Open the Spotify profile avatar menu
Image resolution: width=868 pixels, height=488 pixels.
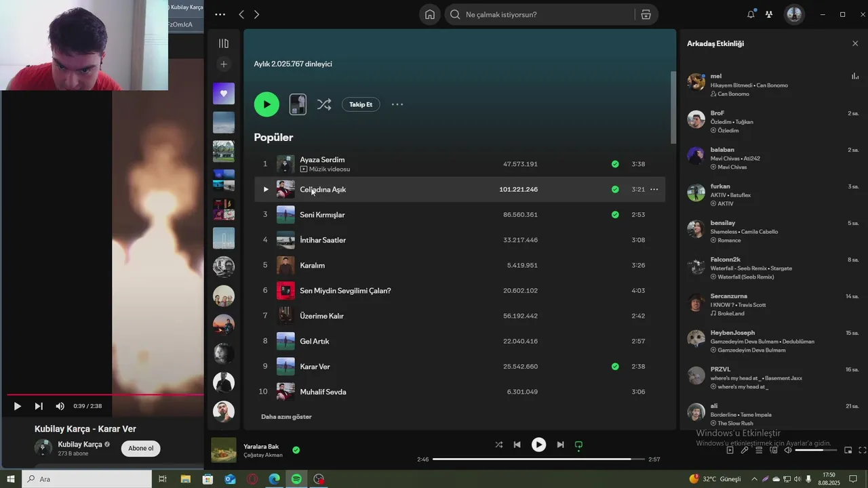click(x=794, y=14)
